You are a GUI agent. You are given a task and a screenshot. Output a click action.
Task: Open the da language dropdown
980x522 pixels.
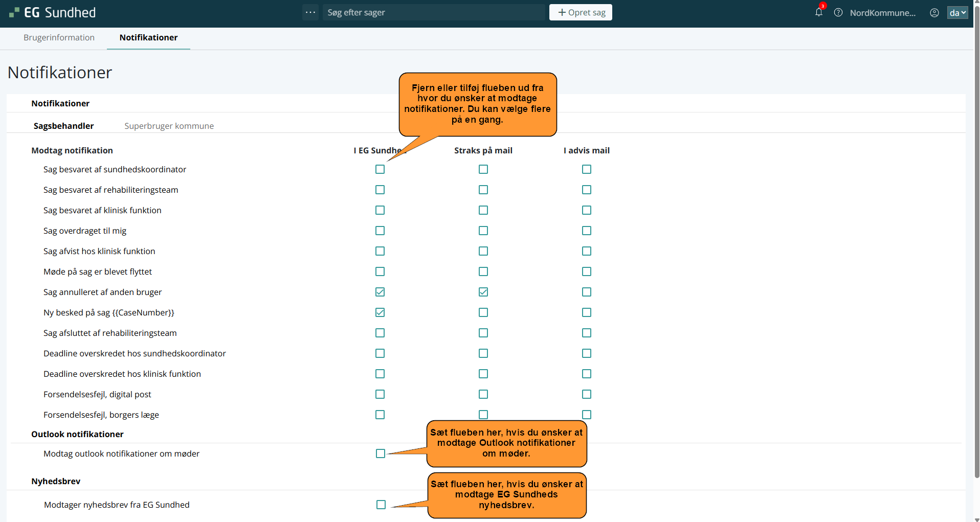tap(957, 13)
